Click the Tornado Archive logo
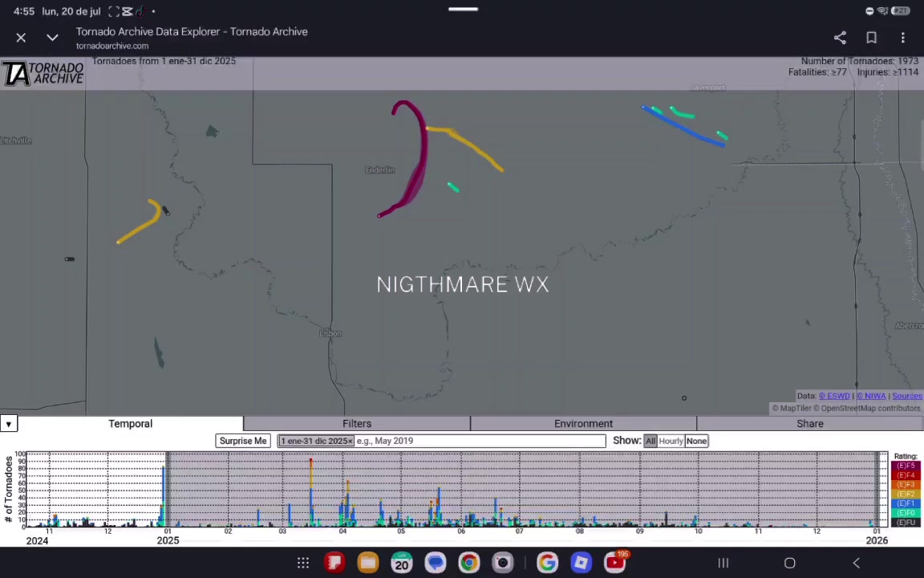The image size is (924, 578). pyautogui.click(x=43, y=74)
